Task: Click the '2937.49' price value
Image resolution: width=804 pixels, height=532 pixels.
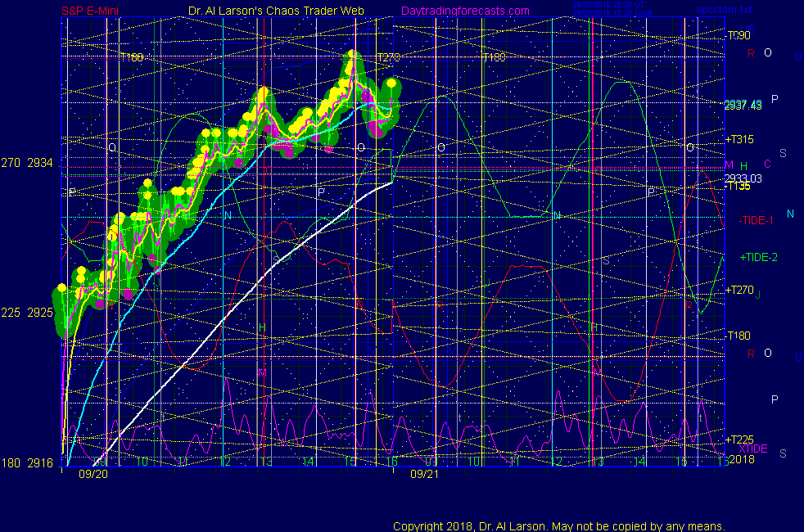Action: click(743, 105)
